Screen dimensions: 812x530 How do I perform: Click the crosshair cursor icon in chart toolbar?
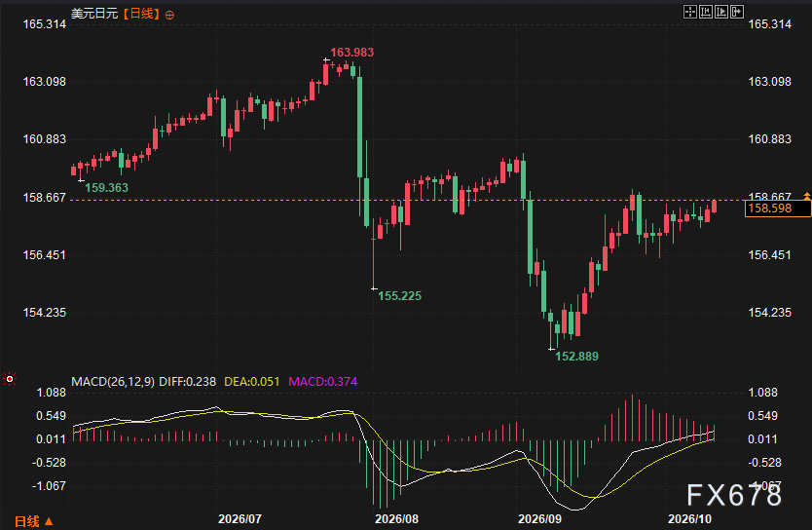click(689, 12)
